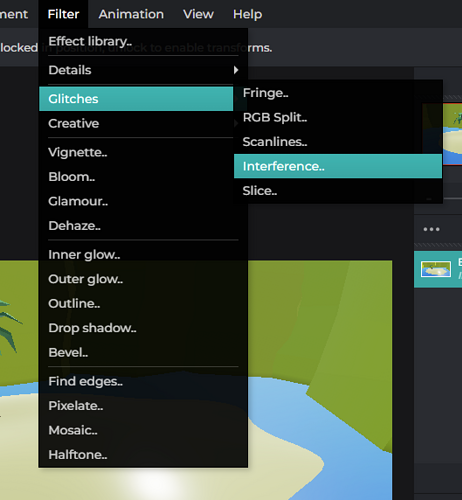The height and width of the screenshot is (500, 462).
Task: Apply the Bloom filter
Action: tap(143, 177)
